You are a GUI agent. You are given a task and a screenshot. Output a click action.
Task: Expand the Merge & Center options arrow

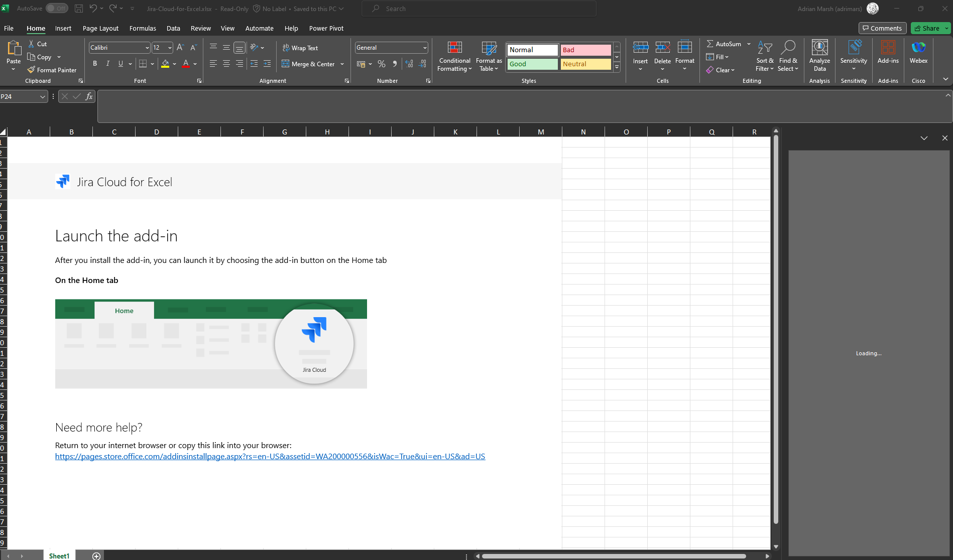coord(342,64)
